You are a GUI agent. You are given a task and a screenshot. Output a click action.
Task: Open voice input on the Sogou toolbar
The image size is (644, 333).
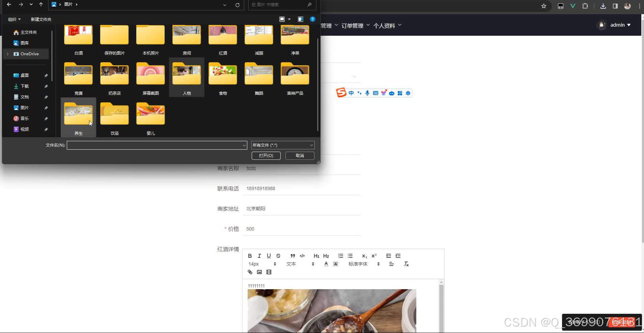[x=367, y=93]
